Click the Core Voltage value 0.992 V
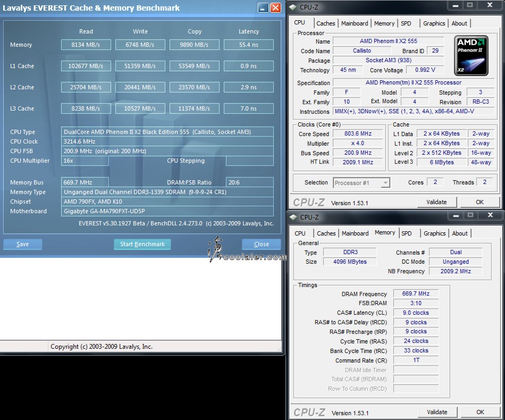505x420 pixels. (x=425, y=70)
